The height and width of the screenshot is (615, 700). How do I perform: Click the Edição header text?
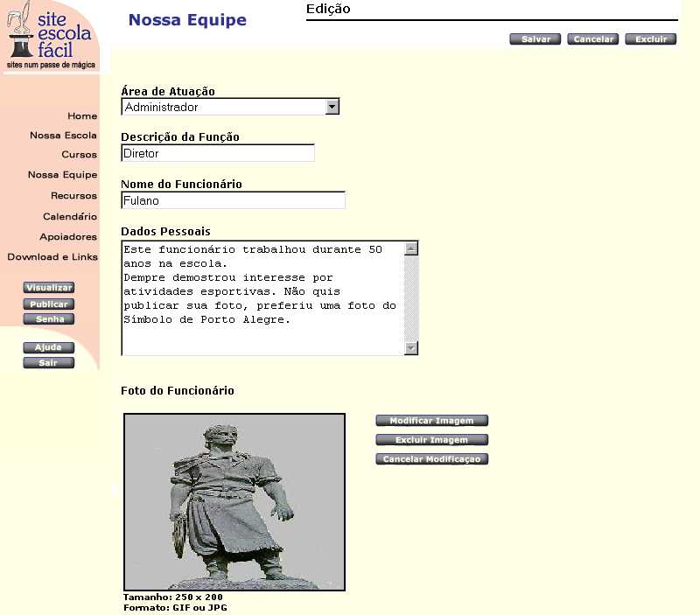(x=328, y=9)
